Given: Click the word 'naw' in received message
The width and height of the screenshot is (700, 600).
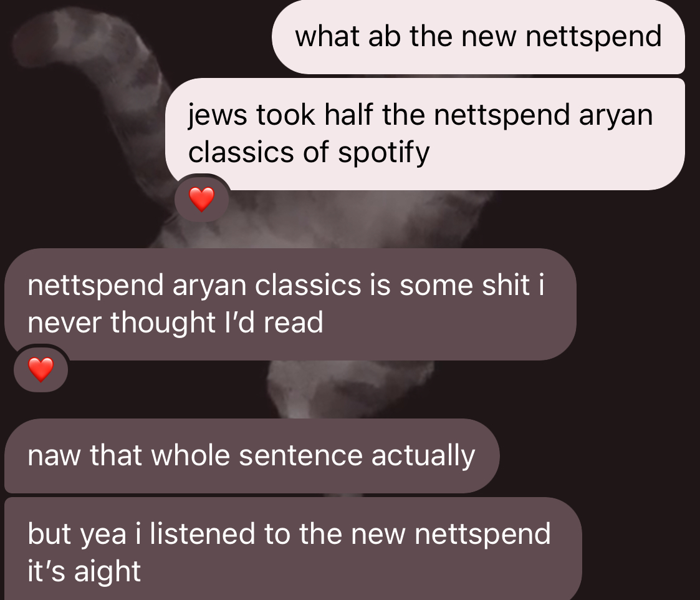Looking at the screenshot, I should (x=54, y=457).
